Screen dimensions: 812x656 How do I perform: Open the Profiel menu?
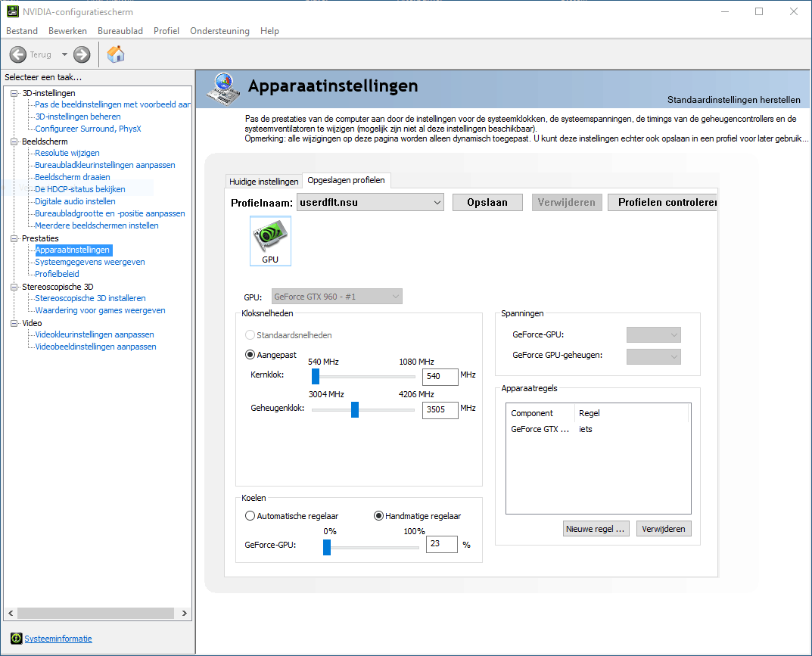click(166, 31)
